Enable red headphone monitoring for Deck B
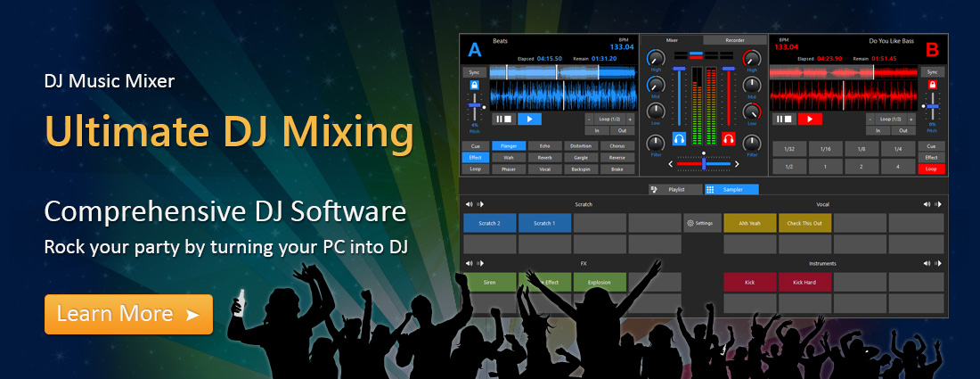 [728, 138]
